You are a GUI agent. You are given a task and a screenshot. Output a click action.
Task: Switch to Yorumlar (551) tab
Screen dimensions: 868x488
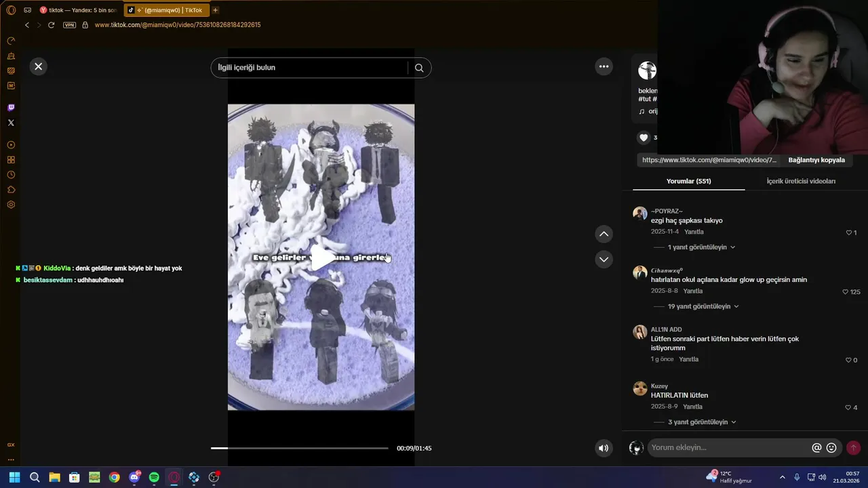pyautogui.click(x=688, y=181)
